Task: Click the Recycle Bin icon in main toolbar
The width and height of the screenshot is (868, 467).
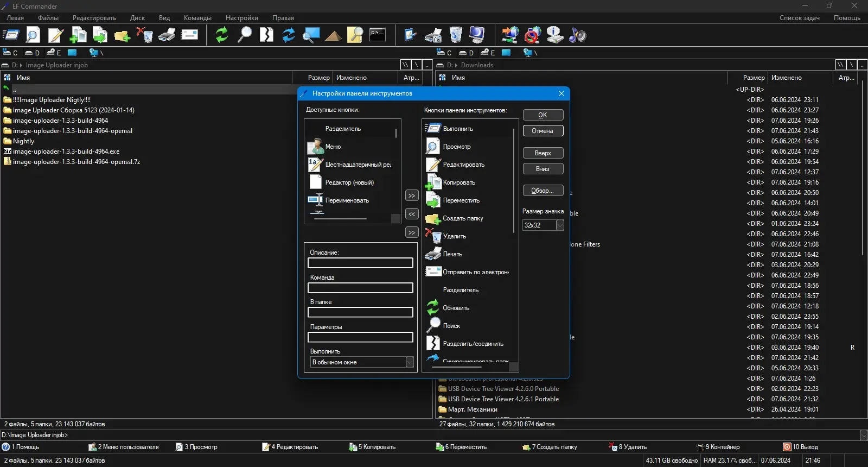Action: tap(456, 35)
